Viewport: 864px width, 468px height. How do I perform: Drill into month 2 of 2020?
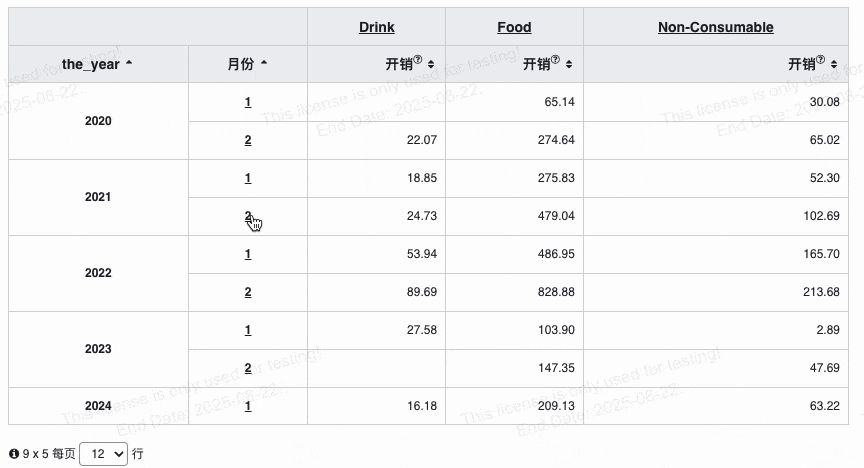tap(248, 140)
